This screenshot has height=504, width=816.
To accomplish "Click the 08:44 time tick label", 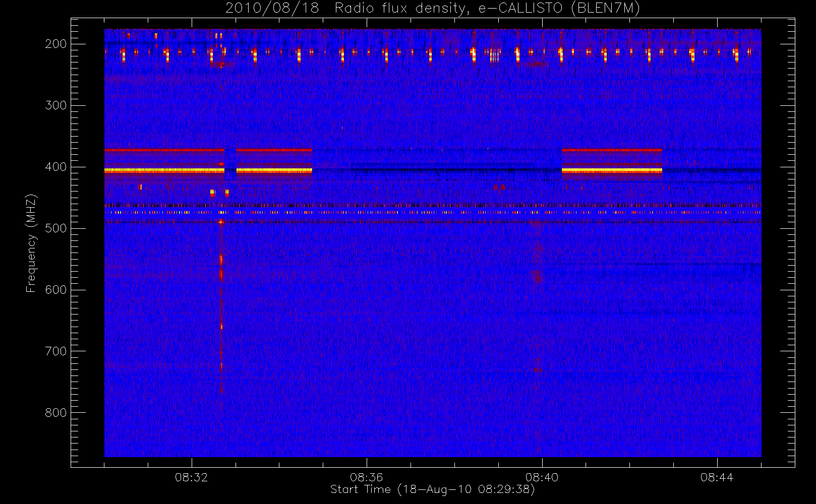I will coord(717,477).
